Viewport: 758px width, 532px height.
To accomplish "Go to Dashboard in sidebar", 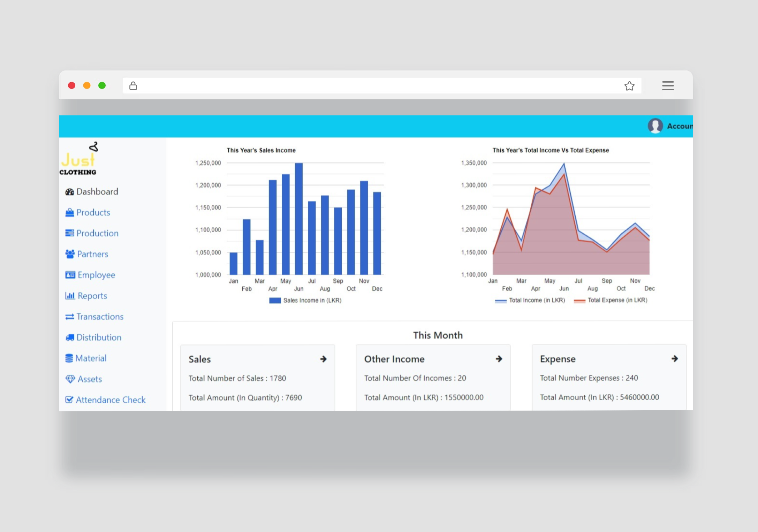I will point(97,192).
